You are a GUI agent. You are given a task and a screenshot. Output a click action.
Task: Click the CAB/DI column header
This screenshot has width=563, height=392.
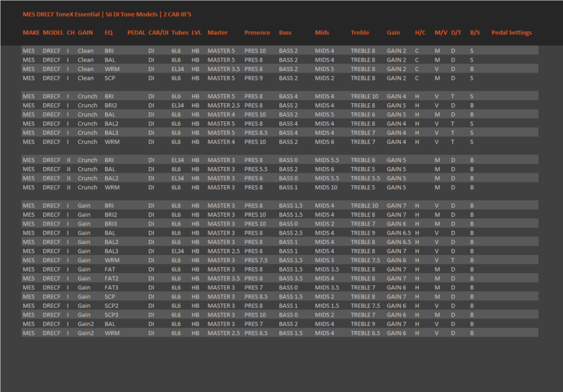pos(158,32)
